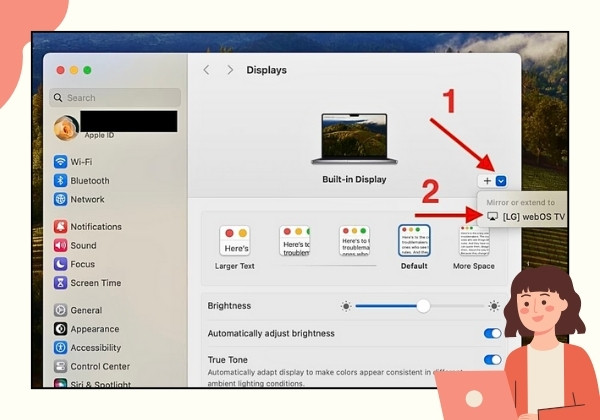The width and height of the screenshot is (600, 420).
Task: Go back with the left chevron
Action: pyautogui.click(x=207, y=70)
